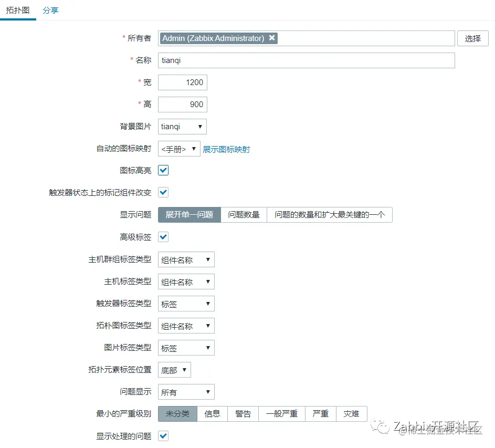Open the 触发器标签类型 dropdown
495x448 pixels.
point(186,303)
